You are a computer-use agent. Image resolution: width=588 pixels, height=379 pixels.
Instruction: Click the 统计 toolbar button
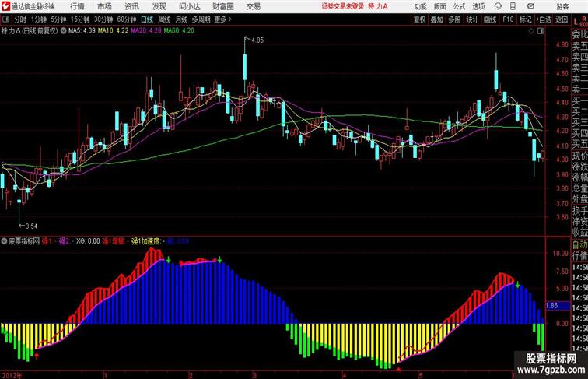tap(472, 19)
